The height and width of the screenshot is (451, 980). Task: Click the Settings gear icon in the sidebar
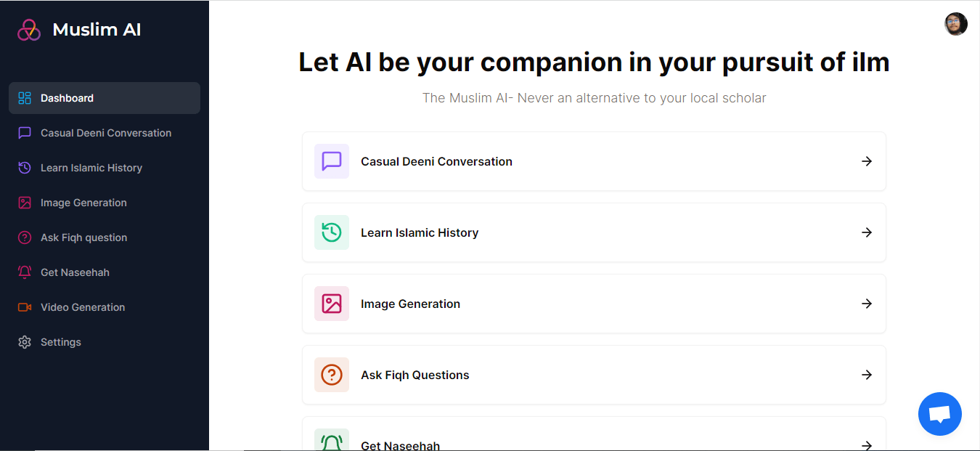point(25,342)
